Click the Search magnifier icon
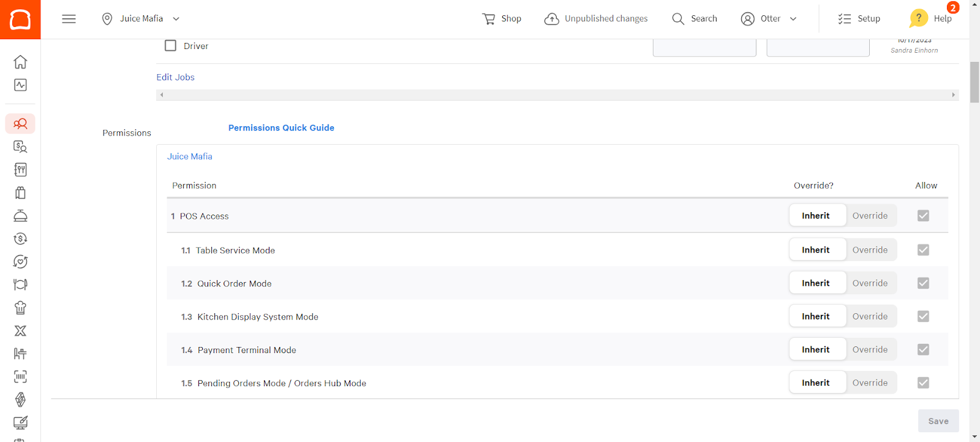Viewport: 980px width, 442px height. (678, 19)
